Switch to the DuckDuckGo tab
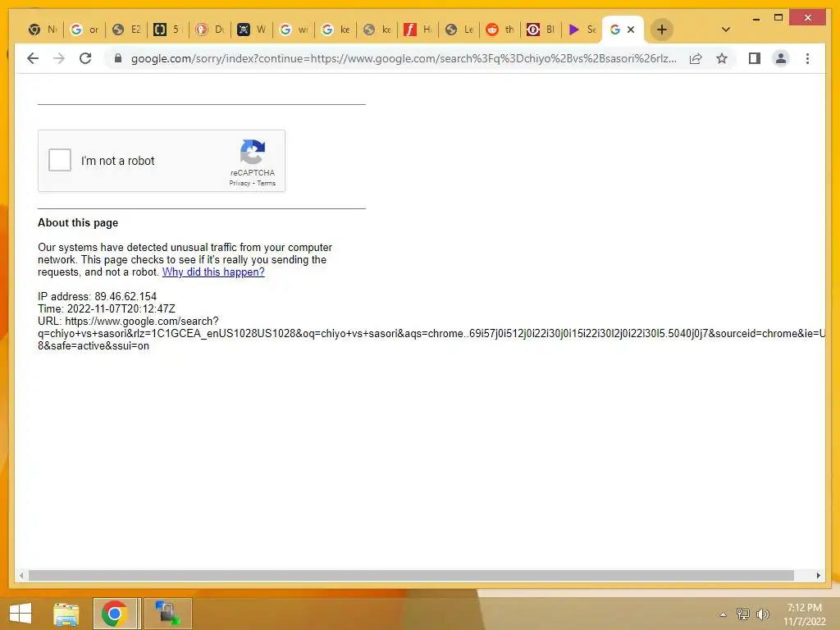The image size is (840, 630). [210, 30]
